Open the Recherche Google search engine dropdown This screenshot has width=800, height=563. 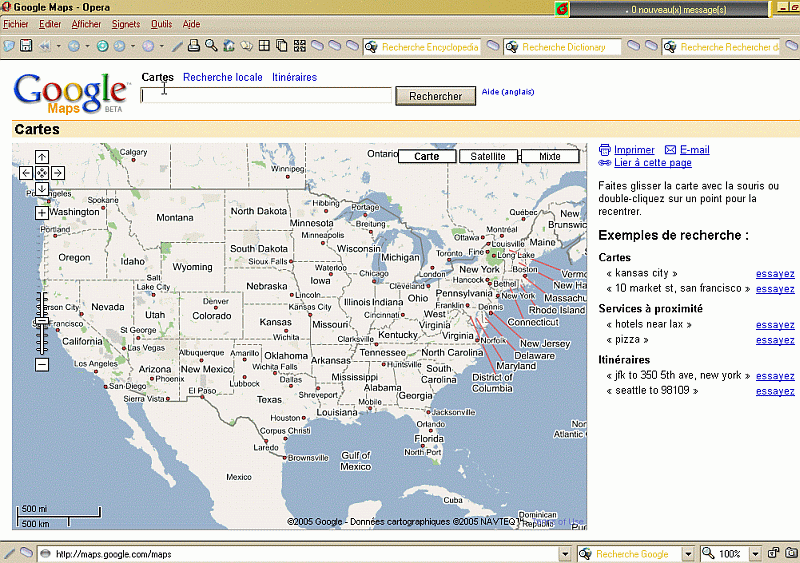[x=688, y=554]
